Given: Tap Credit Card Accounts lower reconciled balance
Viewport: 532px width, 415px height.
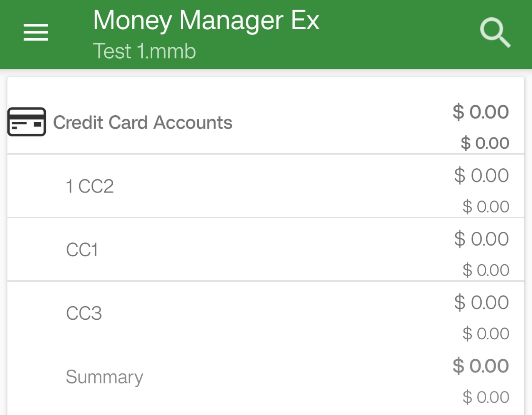Looking at the screenshot, I should [x=485, y=143].
